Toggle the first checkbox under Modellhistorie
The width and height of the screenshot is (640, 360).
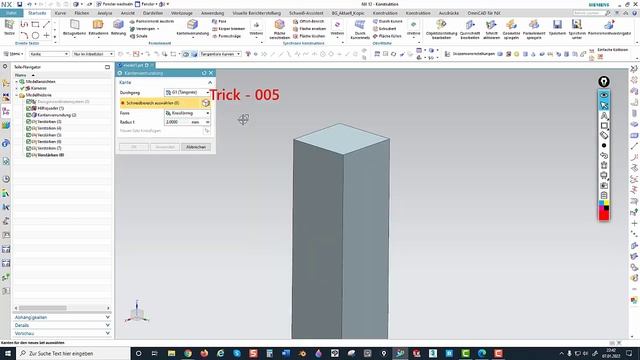pos(29,102)
